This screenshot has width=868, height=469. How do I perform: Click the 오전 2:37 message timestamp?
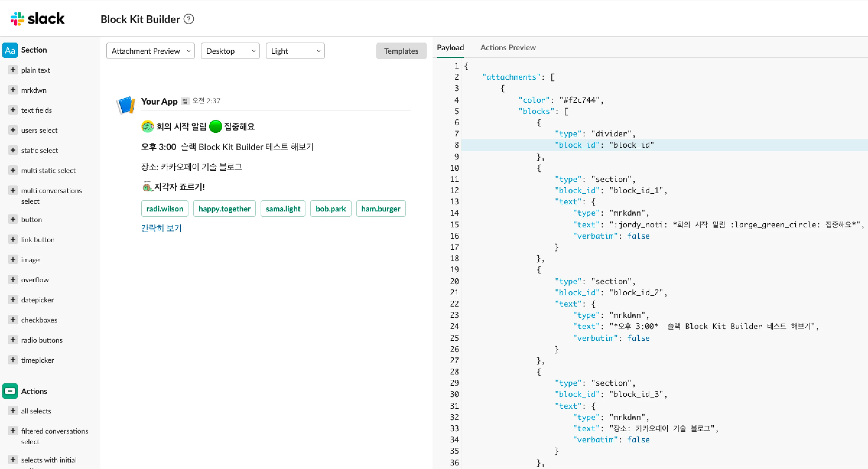pos(206,101)
